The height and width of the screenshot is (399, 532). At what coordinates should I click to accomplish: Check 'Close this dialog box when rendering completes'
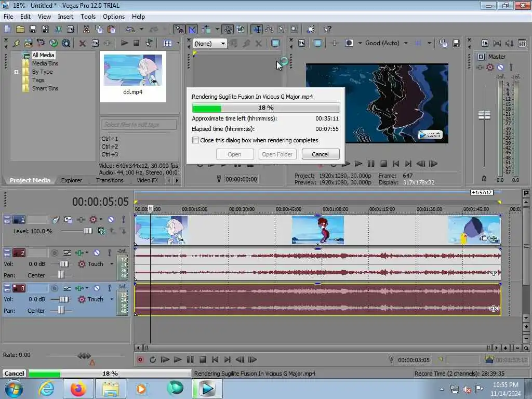click(195, 140)
